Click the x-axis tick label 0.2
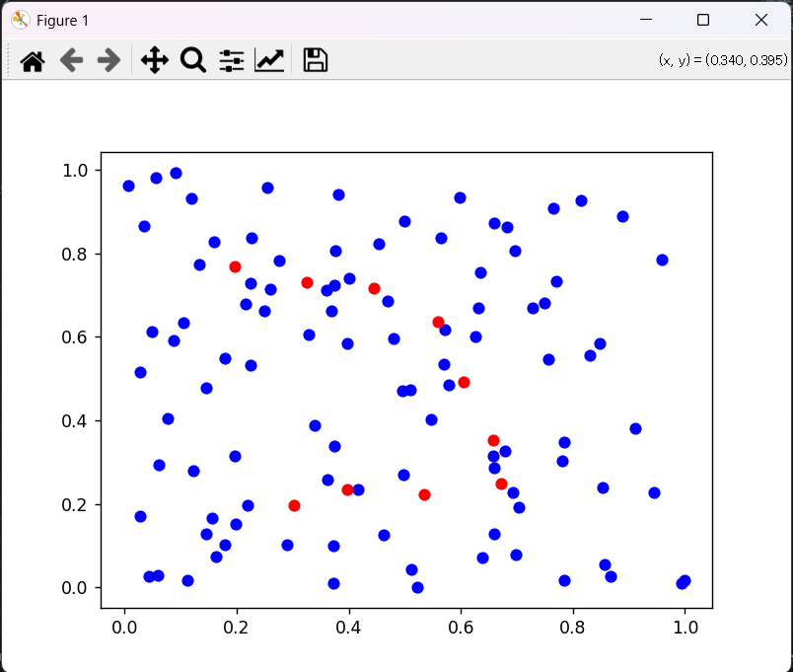Image resolution: width=793 pixels, height=672 pixels. tap(236, 628)
